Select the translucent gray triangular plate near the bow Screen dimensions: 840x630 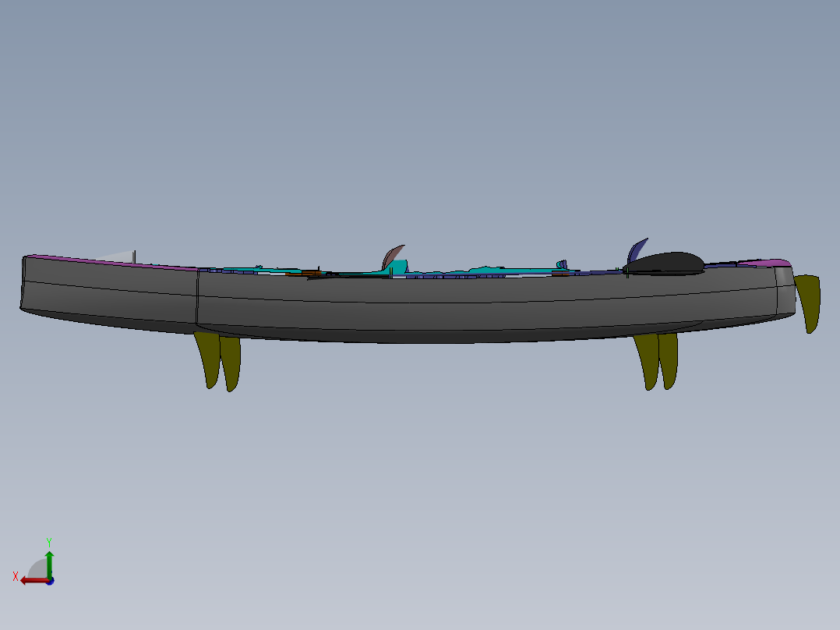pyautogui.click(x=119, y=257)
